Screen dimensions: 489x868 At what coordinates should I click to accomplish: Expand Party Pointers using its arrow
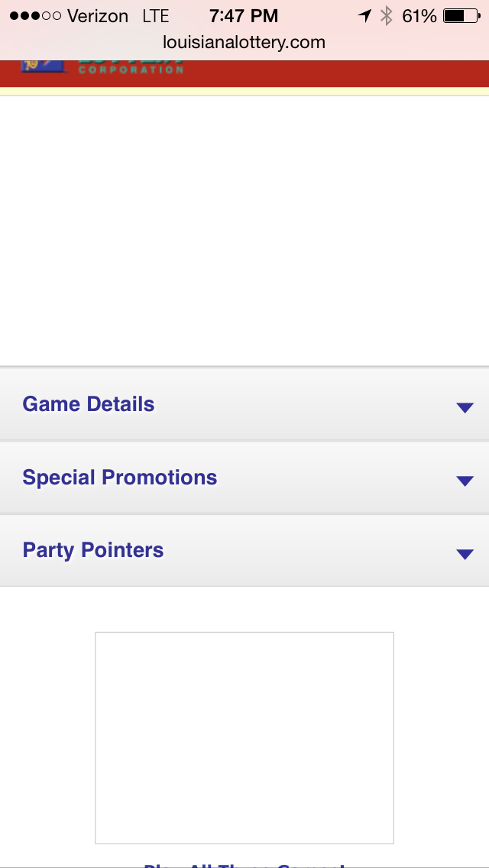pos(465,554)
